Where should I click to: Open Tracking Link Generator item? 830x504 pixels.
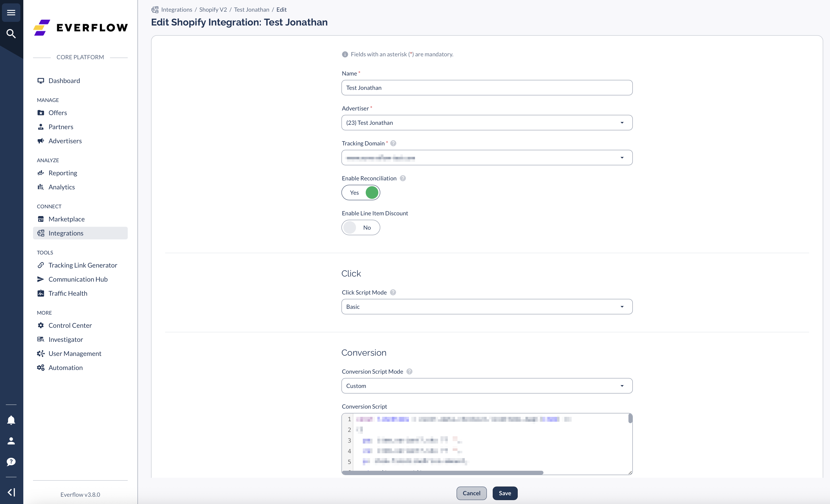80,265
